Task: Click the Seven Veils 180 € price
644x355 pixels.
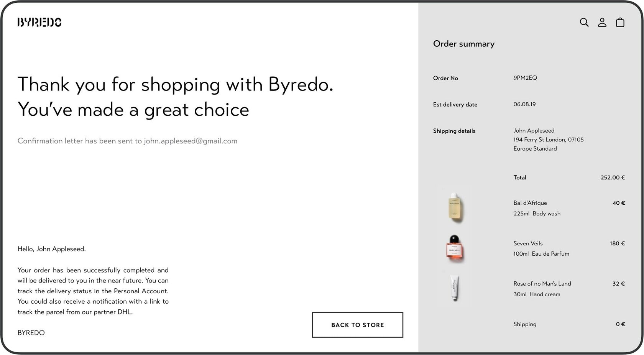Action: point(617,243)
